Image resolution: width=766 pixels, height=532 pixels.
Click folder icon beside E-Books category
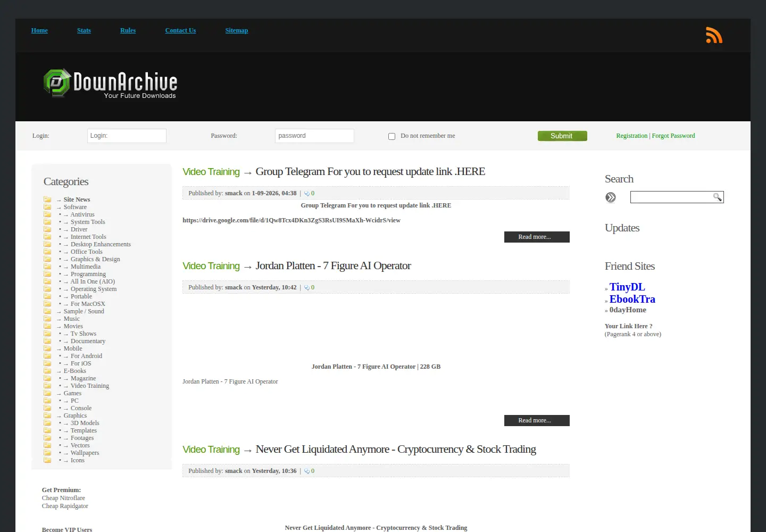(x=47, y=371)
